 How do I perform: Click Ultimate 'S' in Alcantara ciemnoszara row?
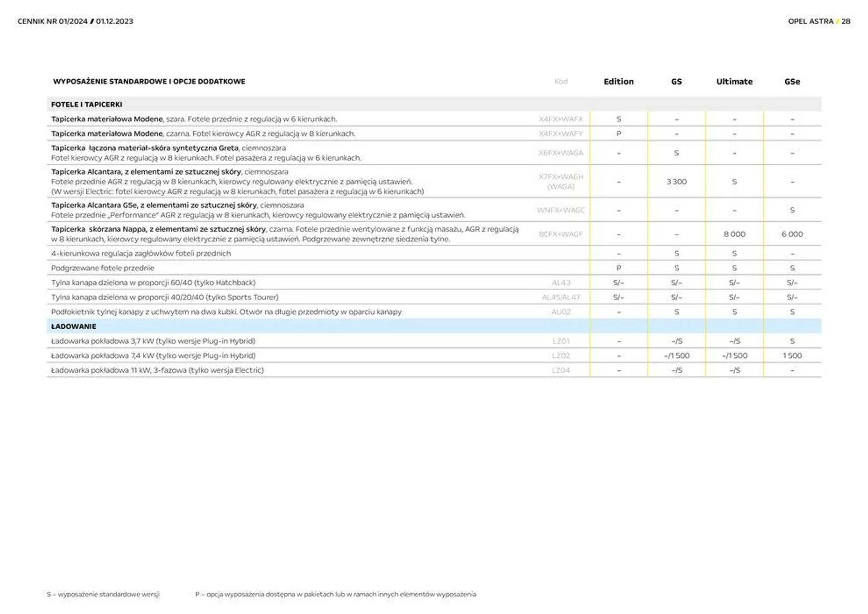[x=734, y=181]
